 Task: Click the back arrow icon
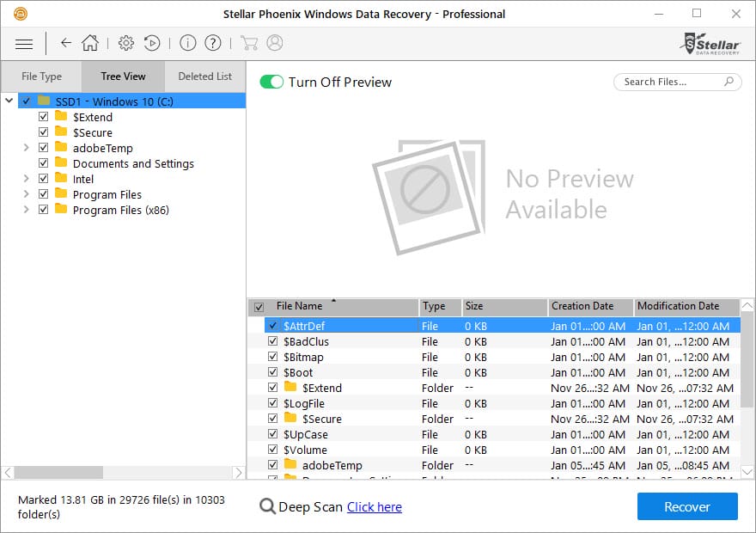[66, 43]
